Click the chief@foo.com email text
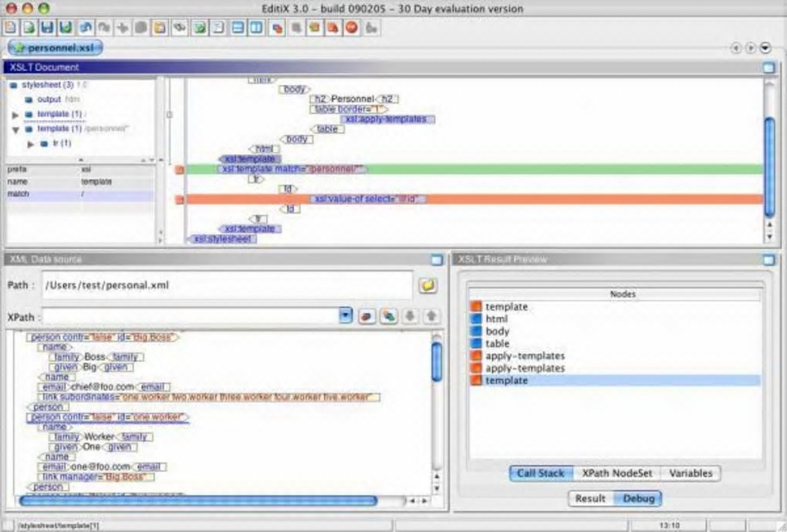787x532 pixels. (103, 387)
